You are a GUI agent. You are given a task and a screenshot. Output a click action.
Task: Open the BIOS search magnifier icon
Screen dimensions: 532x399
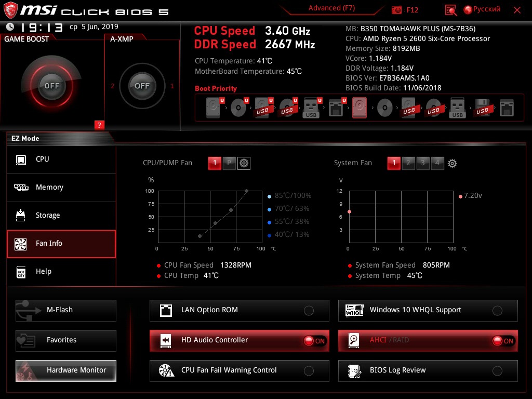(450, 10)
